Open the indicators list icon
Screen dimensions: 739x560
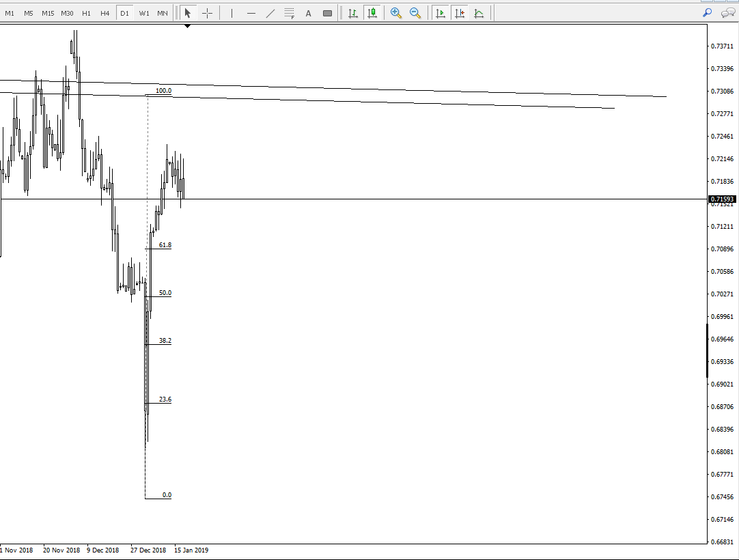tap(479, 13)
